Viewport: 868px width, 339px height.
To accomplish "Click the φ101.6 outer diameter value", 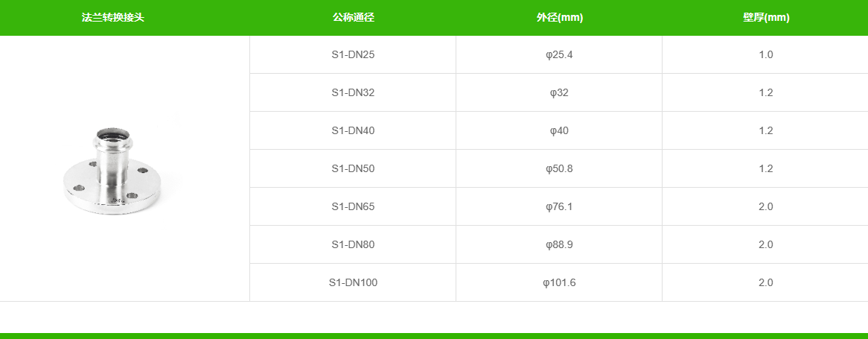I will coord(559,283).
